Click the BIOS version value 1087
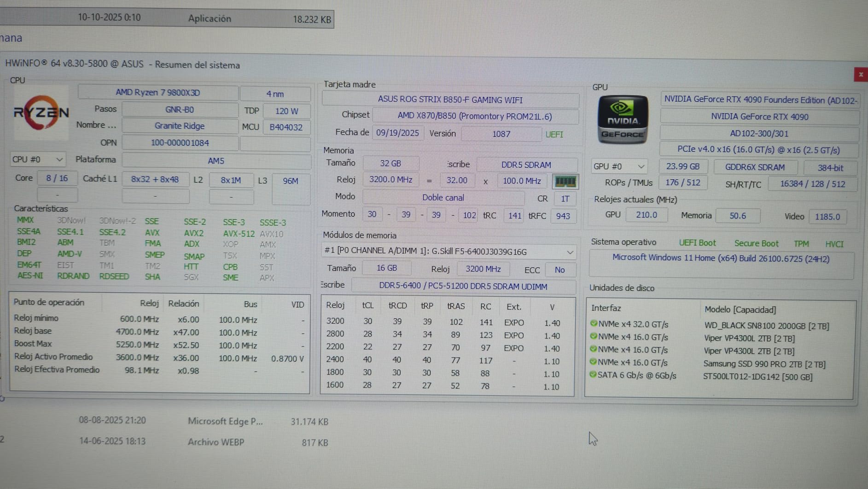 (x=501, y=134)
